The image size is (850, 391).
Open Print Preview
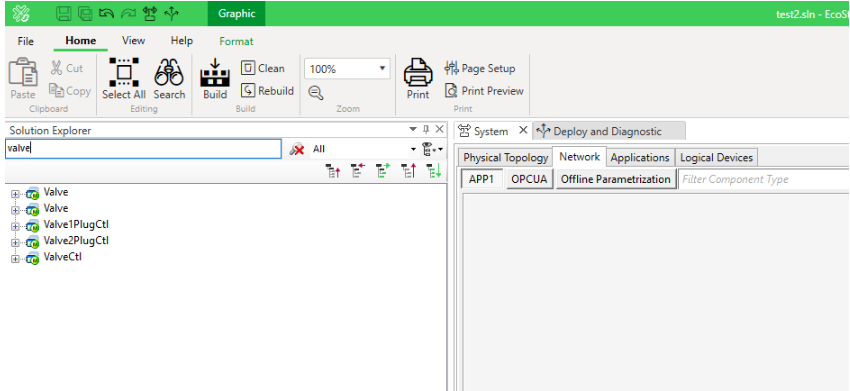(x=485, y=91)
